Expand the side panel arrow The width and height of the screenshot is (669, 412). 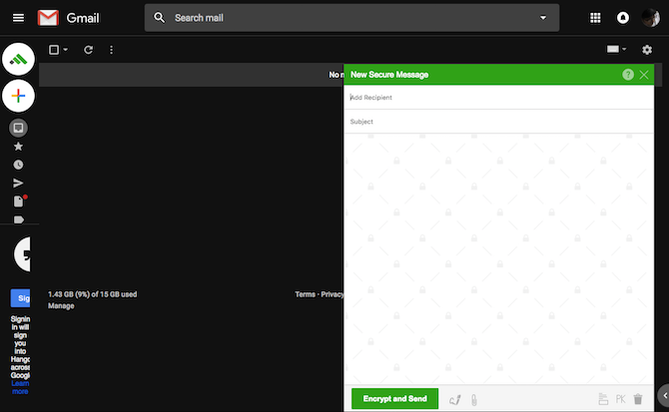(664, 396)
